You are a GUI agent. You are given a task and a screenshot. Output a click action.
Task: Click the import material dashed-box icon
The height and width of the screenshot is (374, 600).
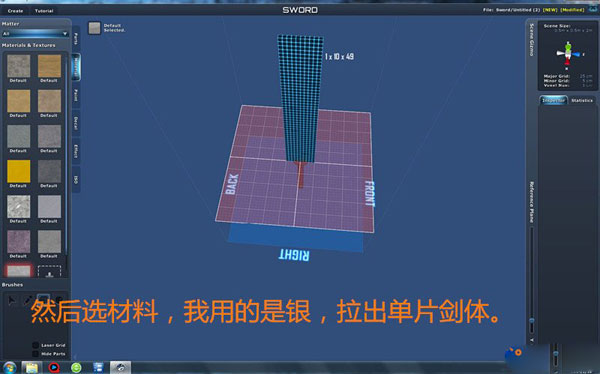(x=49, y=271)
